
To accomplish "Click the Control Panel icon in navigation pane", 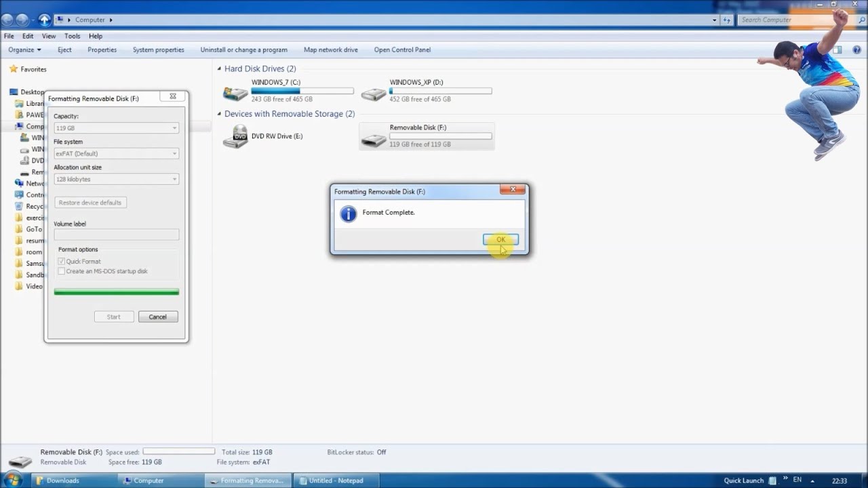I will pyautogui.click(x=19, y=195).
